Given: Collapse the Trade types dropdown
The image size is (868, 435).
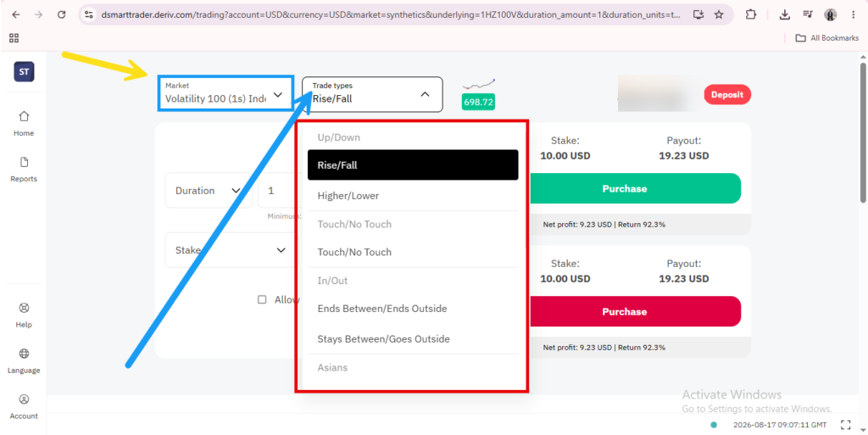Looking at the screenshot, I should (373, 94).
